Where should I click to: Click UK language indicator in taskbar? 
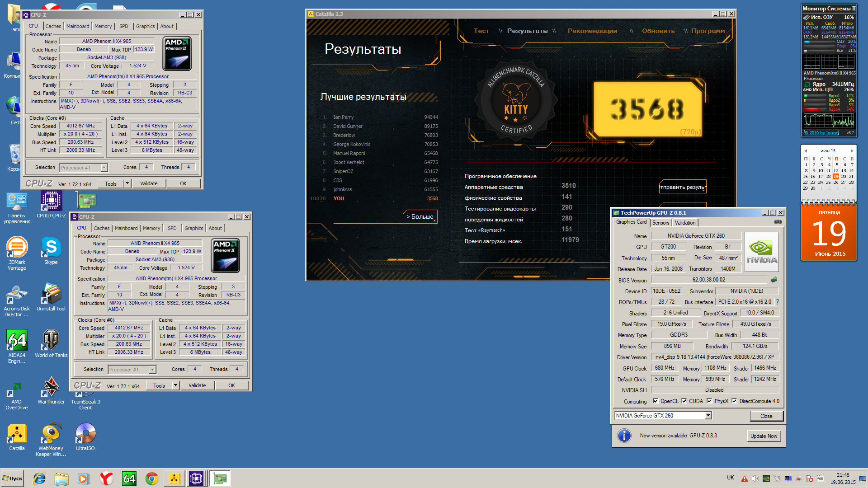[731, 478]
